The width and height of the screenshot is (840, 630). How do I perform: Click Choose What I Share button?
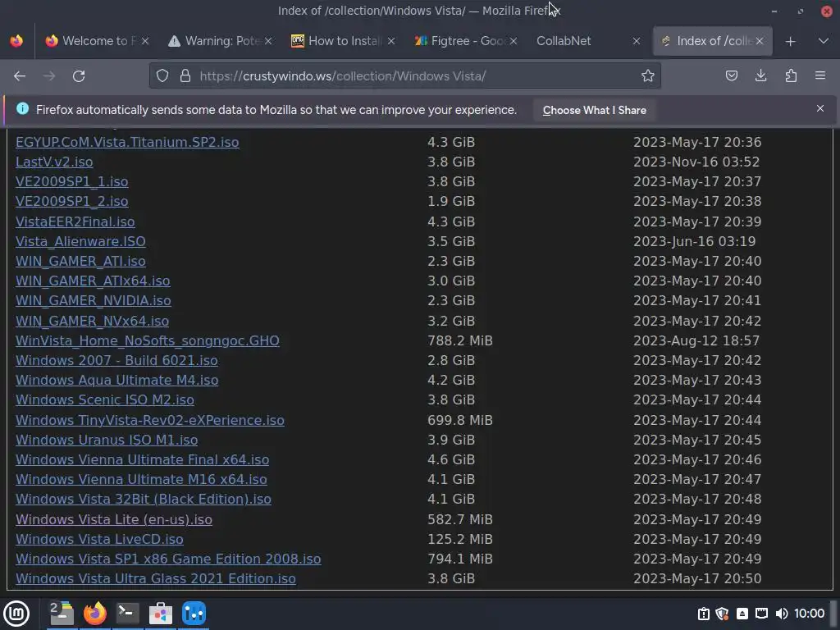pyautogui.click(x=594, y=111)
